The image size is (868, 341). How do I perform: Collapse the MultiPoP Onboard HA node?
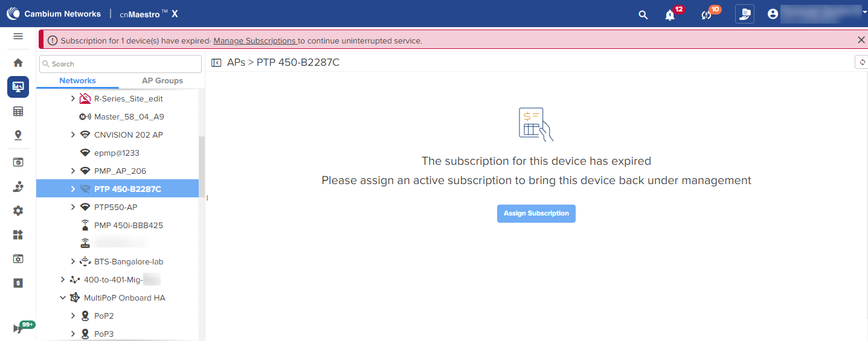(x=63, y=298)
